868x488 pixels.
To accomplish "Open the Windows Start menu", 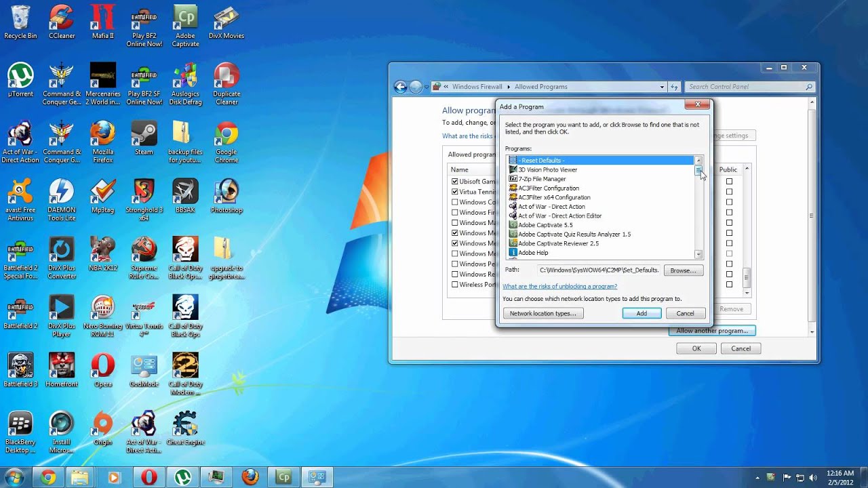I will point(14,477).
